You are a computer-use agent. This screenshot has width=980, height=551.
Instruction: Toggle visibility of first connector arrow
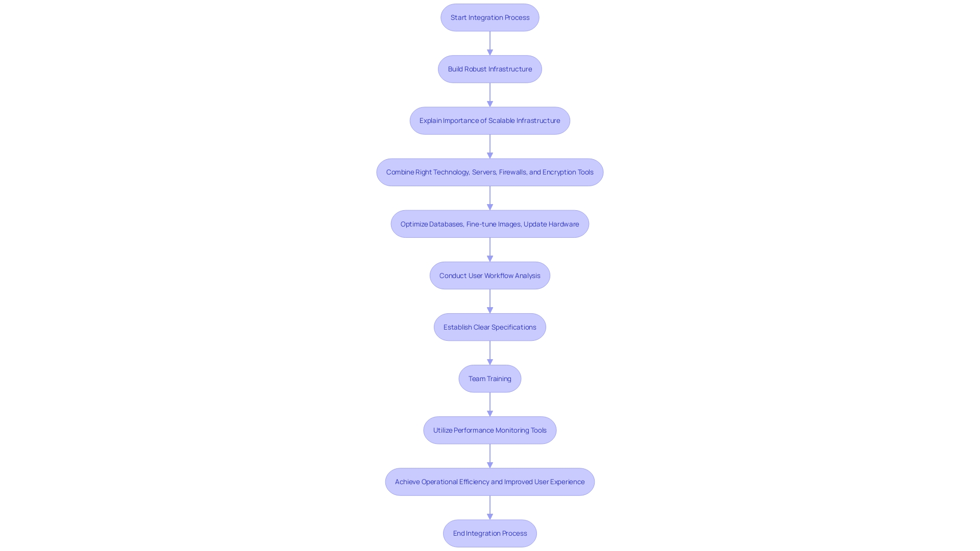click(x=489, y=42)
